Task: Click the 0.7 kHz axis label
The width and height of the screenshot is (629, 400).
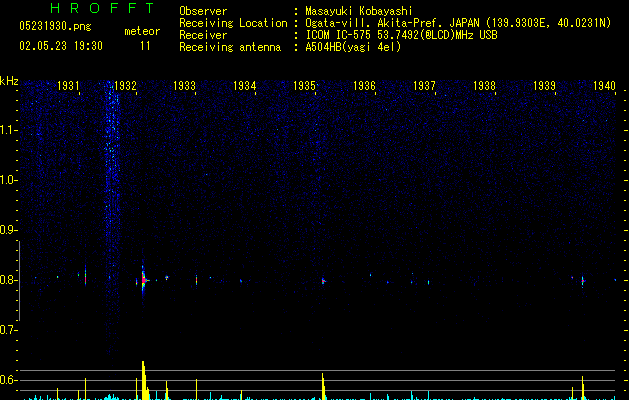Action: 8,330
